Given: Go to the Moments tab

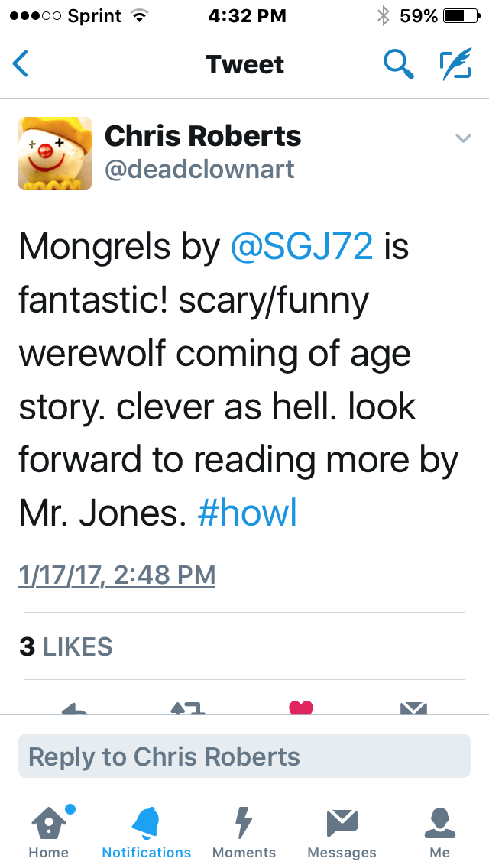Looking at the screenshot, I should pyautogui.click(x=244, y=831).
